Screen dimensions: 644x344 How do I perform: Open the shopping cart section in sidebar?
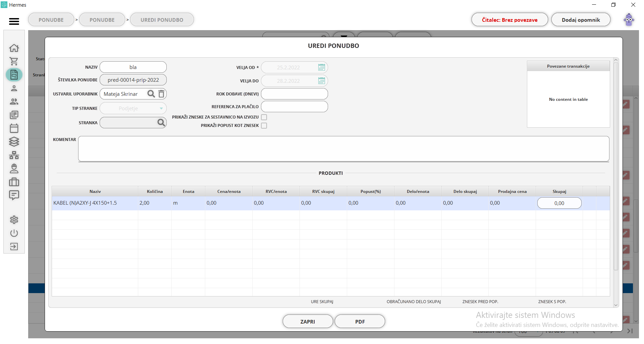tap(14, 61)
